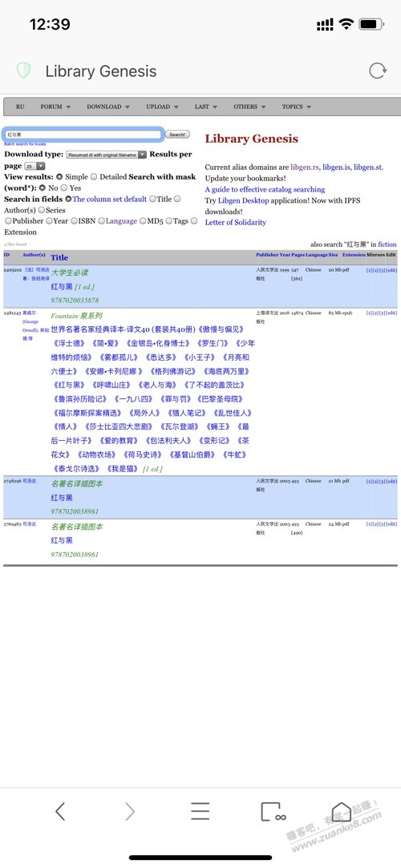Open the libgen.st alias domain link
Viewport: 401px width, 868px height.
[x=368, y=167]
